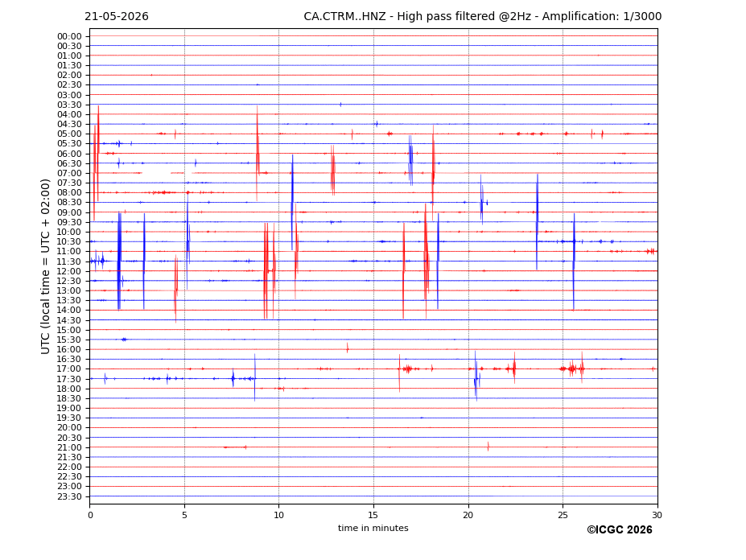Click the 14:00 time row label
Viewport: 746px width, 560px height.
pos(69,311)
